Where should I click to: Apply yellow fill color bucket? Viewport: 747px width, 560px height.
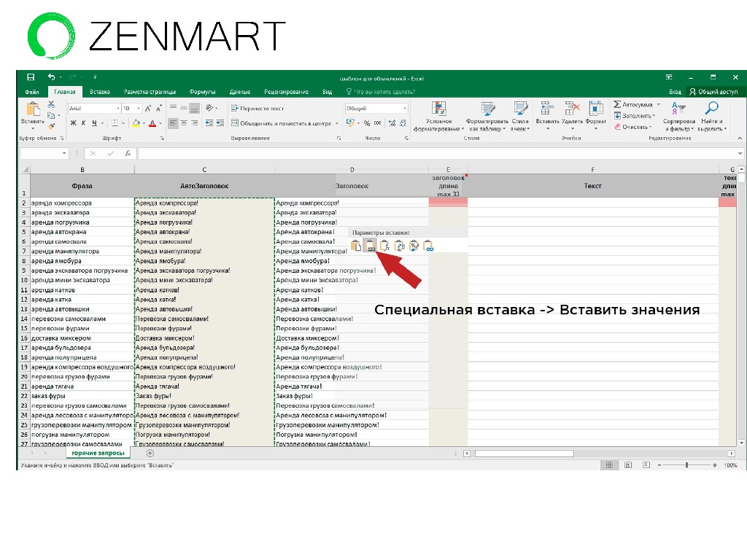[136, 123]
